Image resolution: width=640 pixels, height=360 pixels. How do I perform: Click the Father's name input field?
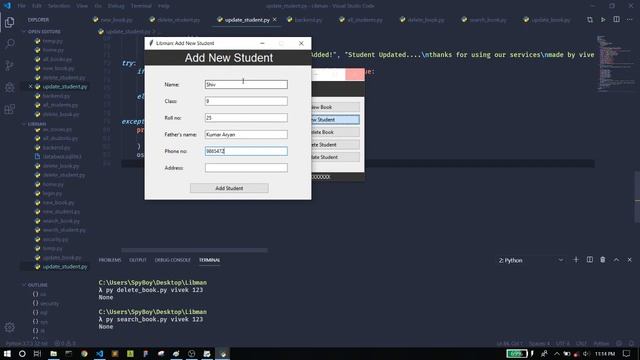[x=246, y=135]
